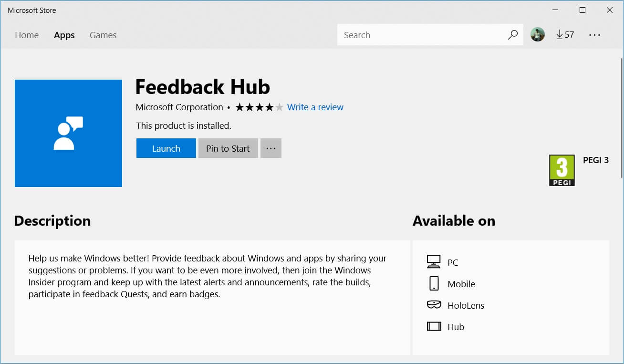Viewport: 624px width, 364px height.
Task: Launch the Feedback Hub app
Action: [166, 148]
